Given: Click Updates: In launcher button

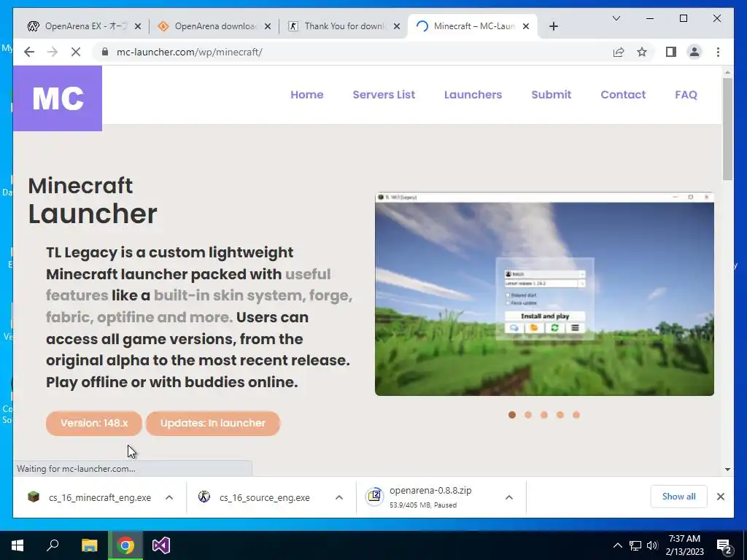Looking at the screenshot, I should pyautogui.click(x=213, y=424).
